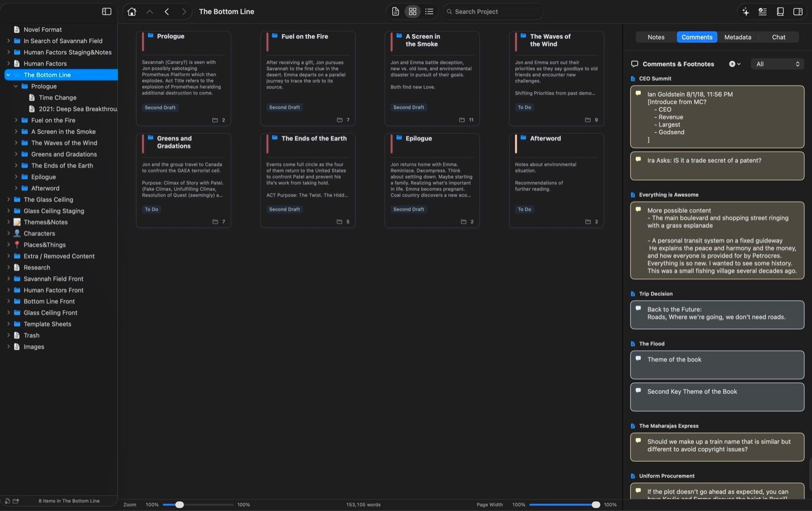Collapse the Prologue folder in the binder

point(16,86)
